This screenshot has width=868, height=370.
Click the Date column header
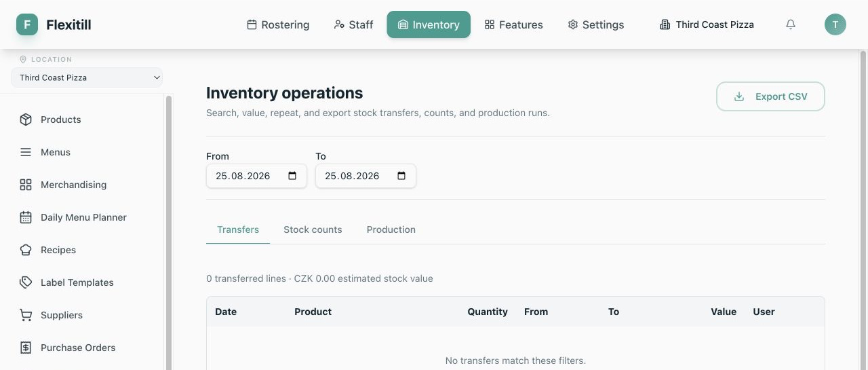(226, 312)
